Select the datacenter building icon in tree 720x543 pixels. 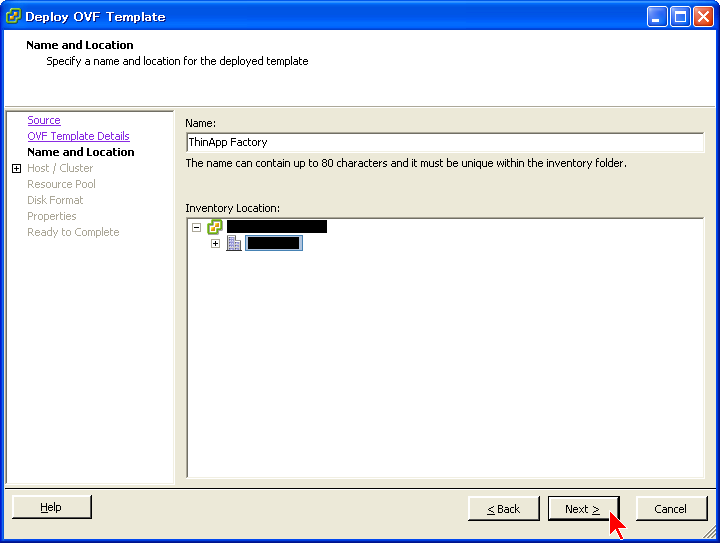coord(234,243)
